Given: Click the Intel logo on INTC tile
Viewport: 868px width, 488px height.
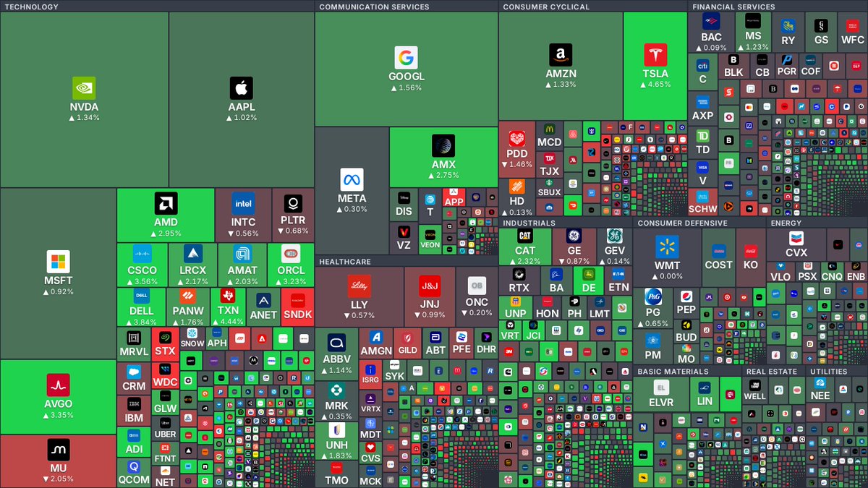Looking at the screenshot, I should 243,203.
